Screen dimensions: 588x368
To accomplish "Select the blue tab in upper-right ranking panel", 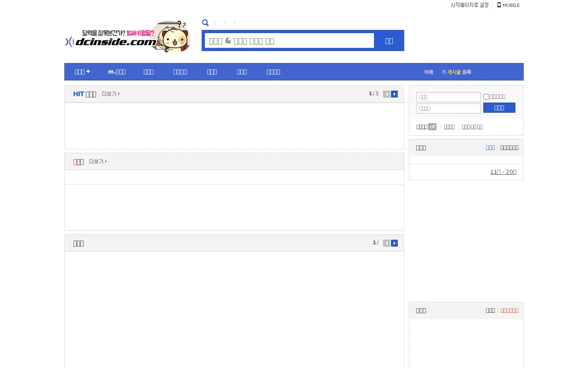I will click(490, 148).
